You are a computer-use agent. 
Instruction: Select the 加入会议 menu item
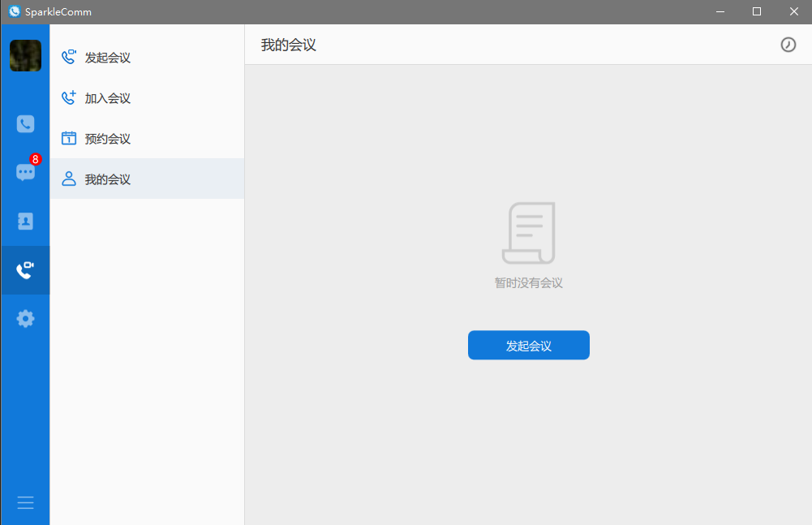click(x=107, y=98)
